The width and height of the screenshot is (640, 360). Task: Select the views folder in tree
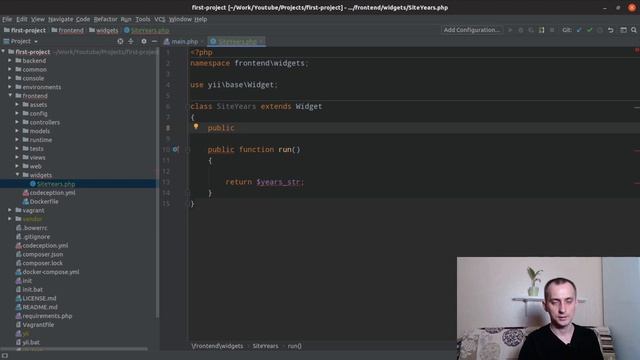coord(37,157)
